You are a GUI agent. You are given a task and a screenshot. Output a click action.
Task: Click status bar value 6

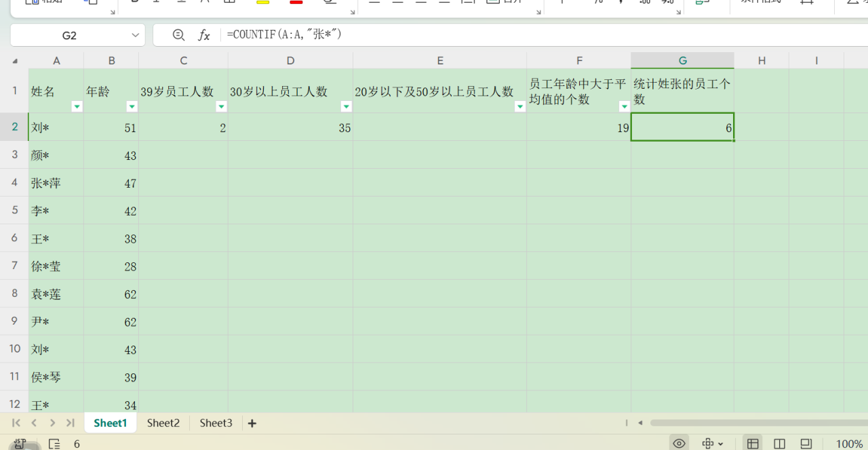pyautogui.click(x=77, y=444)
